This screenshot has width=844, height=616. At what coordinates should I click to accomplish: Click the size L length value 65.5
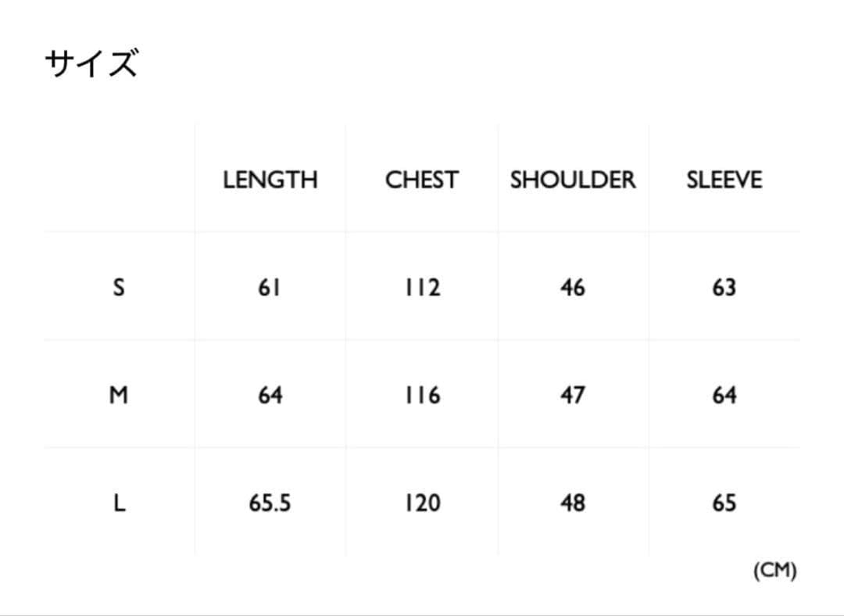[x=270, y=503]
